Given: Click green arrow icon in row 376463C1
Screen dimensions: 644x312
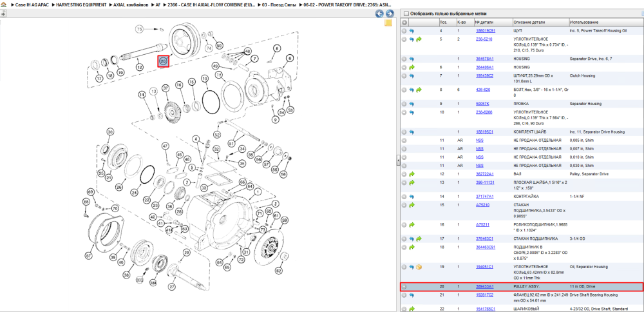Looking at the screenshot, I should [419, 239].
